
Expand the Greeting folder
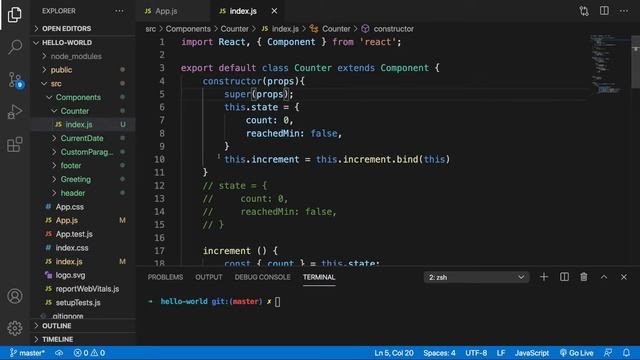click(x=83, y=179)
